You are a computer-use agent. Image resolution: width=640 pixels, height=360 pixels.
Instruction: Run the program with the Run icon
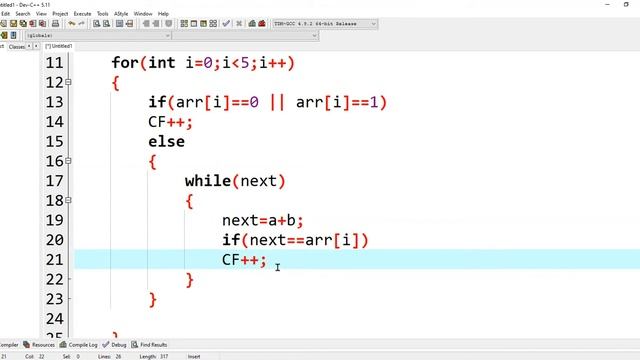pos(193,24)
